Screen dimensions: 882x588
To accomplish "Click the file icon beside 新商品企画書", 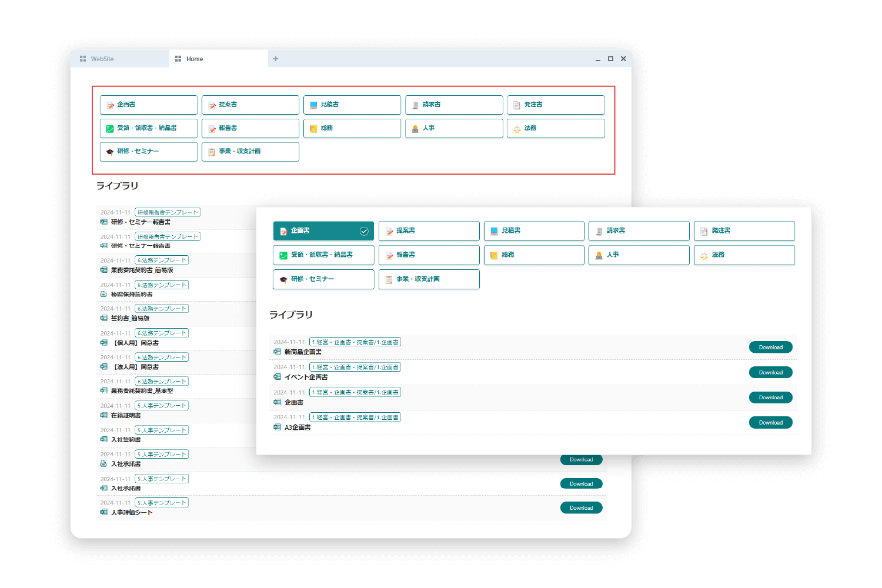I will [x=277, y=352].
